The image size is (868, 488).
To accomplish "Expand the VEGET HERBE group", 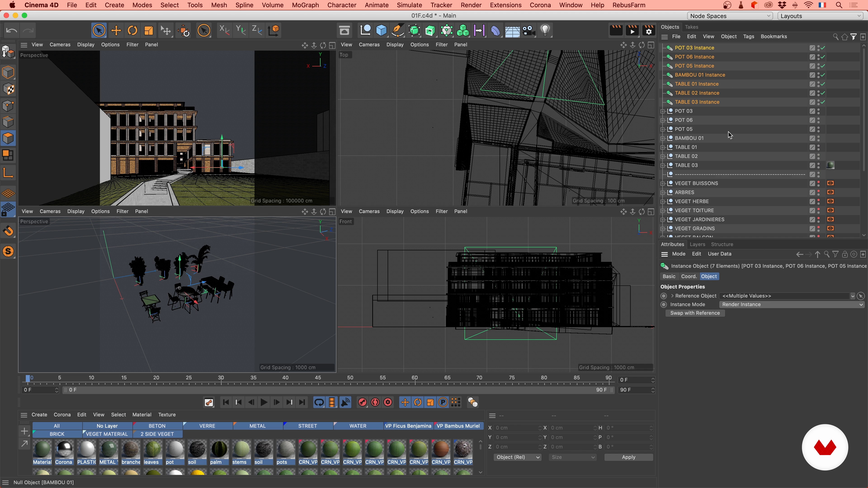I will (x=663, y=201).
